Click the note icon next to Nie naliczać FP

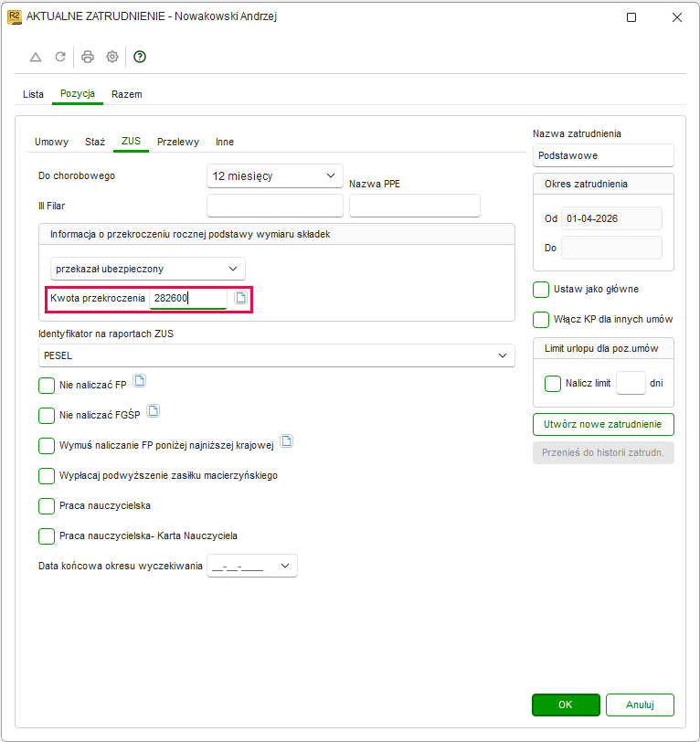click(139, 381)
